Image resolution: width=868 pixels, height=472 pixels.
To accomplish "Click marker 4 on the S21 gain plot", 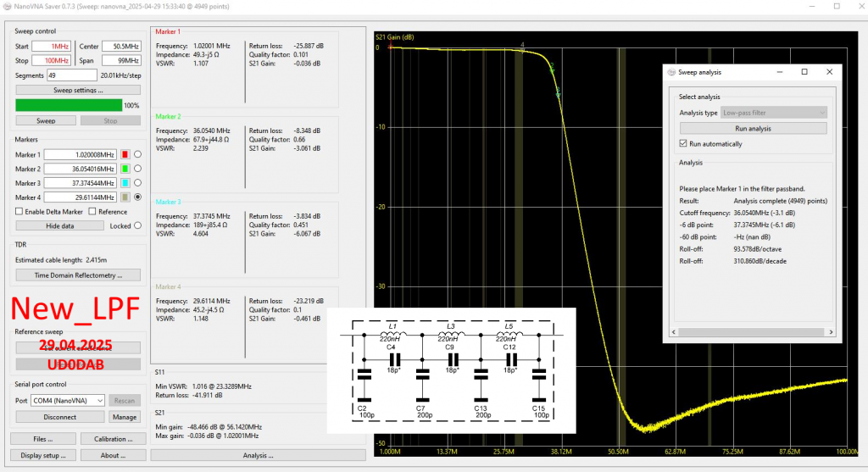I will [x=522, y=48].
